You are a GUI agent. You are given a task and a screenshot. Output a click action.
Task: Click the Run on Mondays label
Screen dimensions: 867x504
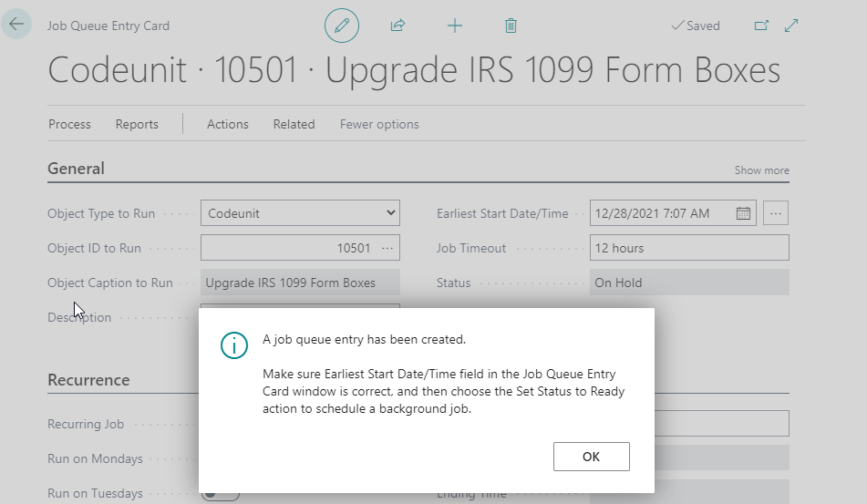click(x=95, y=458)
